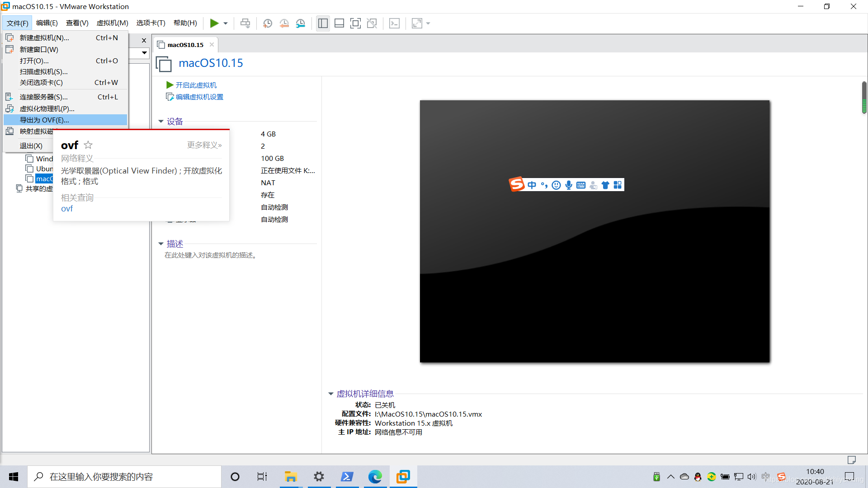The width and height of the screenshot is (868, 488).
Task: Click the taskbar search box
Action: [x=124, y=477]
